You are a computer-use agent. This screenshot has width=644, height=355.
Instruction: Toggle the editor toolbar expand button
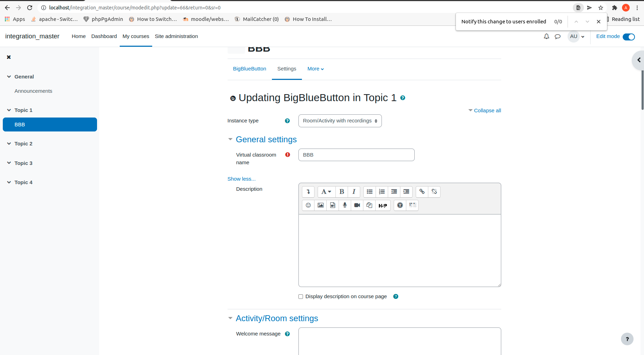click(308, 192)
